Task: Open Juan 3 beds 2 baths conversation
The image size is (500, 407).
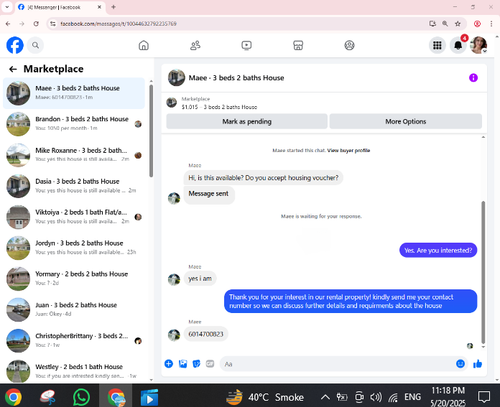Action: (74, 309)
